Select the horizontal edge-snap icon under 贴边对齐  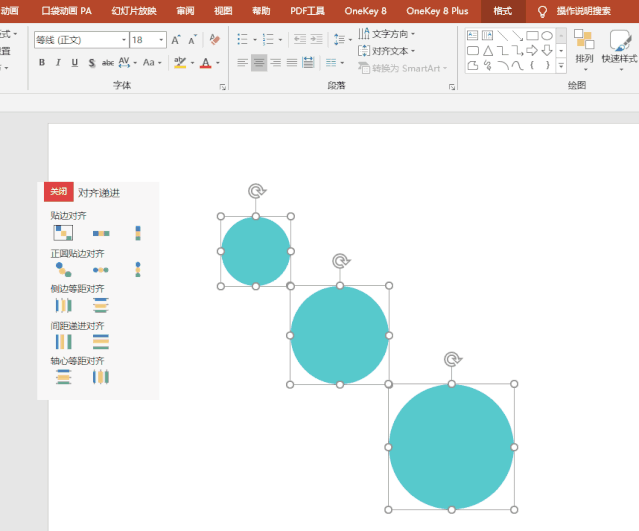(x=101, y=233)
